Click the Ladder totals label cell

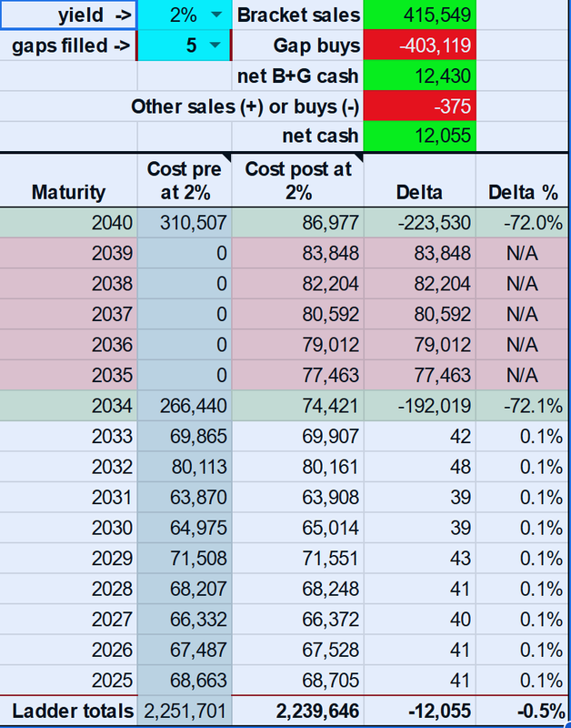(69, 711)
